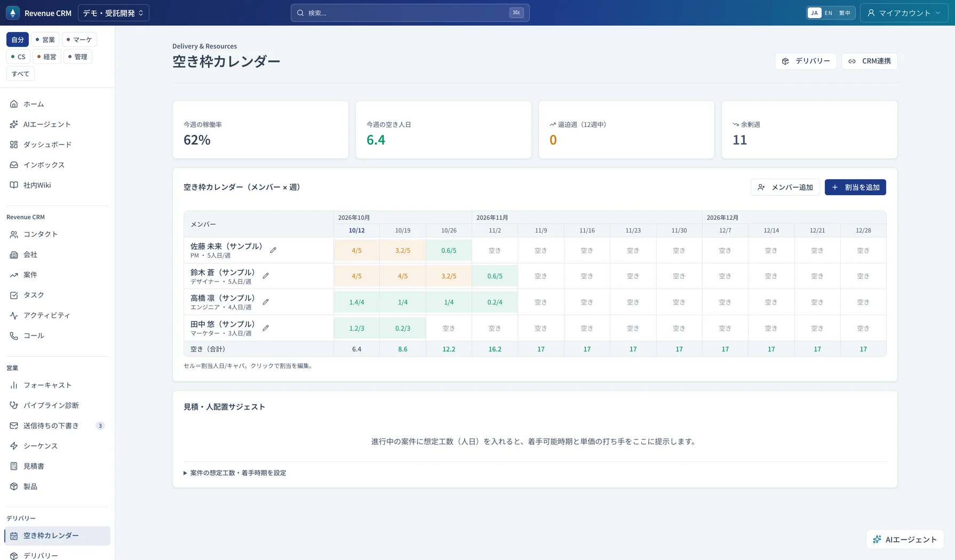Select すべて filter chip
955x560 pixels.
[x=20, y=74]
